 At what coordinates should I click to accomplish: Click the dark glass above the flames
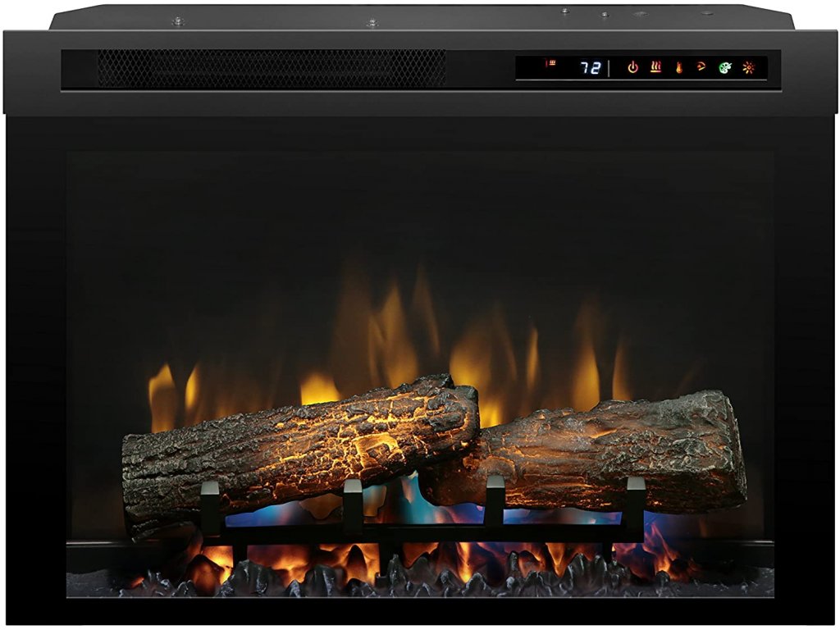[418, 205]
